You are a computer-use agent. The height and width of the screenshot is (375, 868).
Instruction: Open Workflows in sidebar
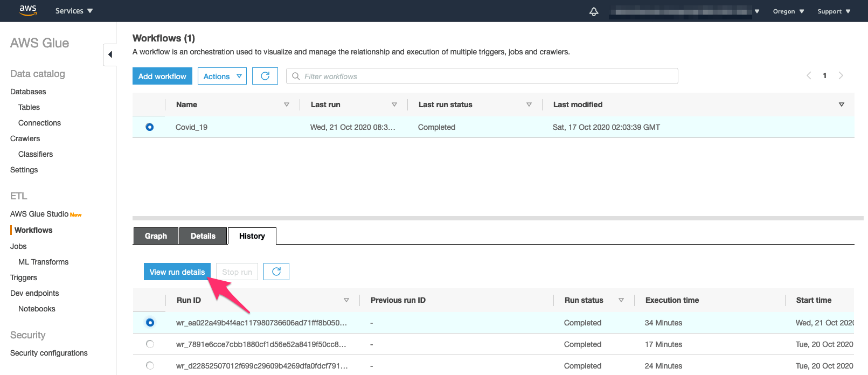tap(33, 230)
